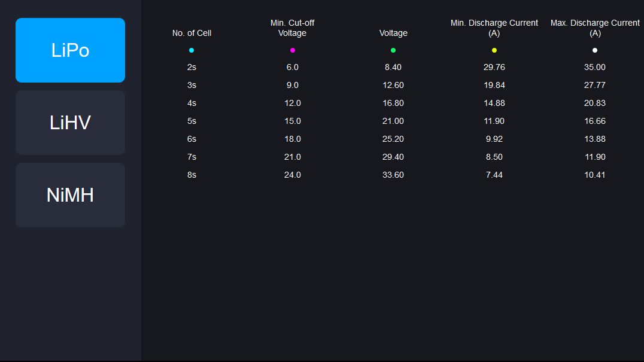Click the cyan dot under No. of Cell
This screenshot has height=362, width=644.
point(192,50)
